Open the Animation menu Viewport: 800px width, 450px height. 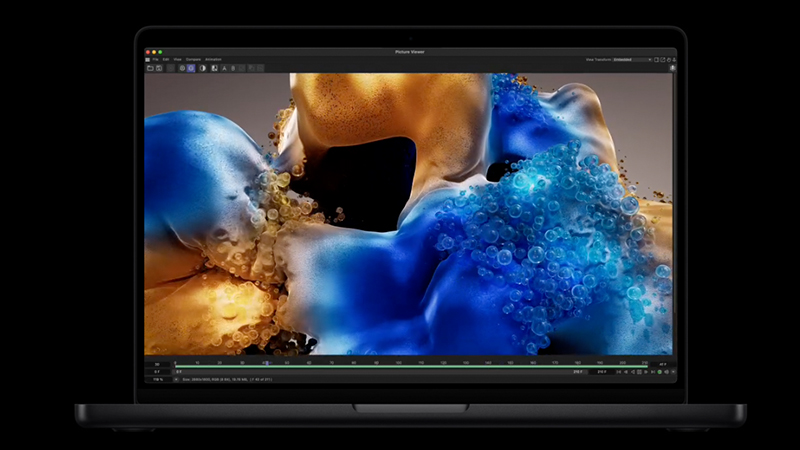[x=213, y=60]
